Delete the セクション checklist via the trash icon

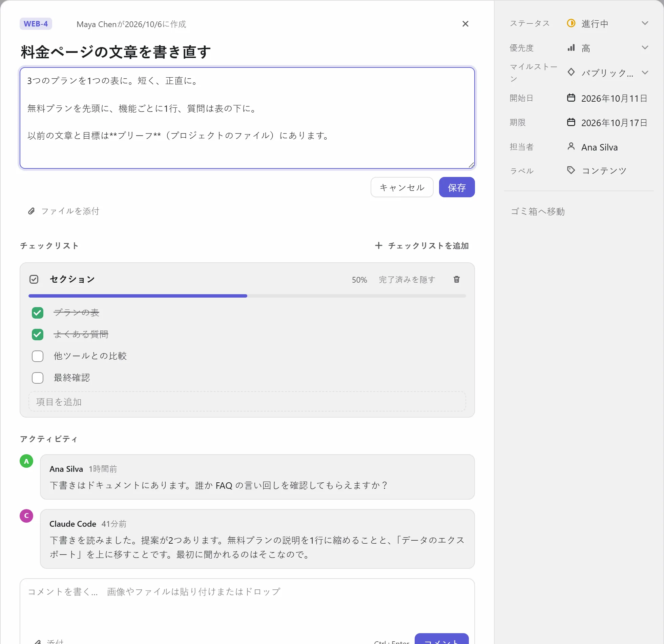coord(456,279)
